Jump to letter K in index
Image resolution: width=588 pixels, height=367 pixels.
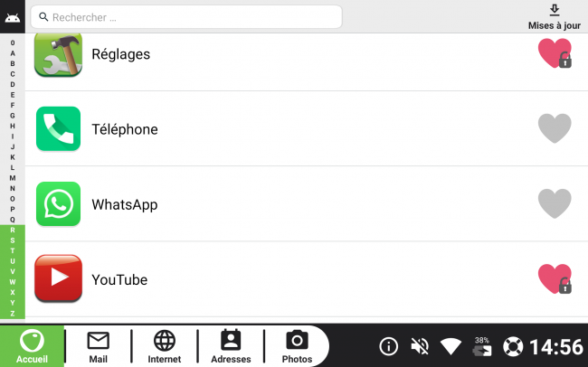(x=13, y=157)
